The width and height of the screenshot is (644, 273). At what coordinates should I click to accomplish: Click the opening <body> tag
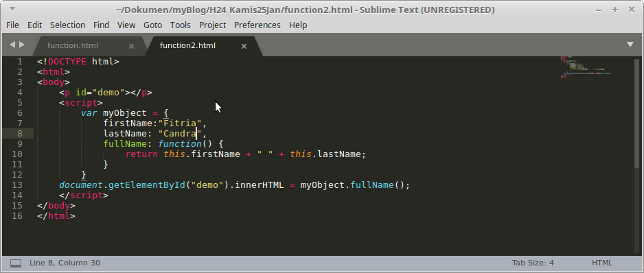click(54, 82)
